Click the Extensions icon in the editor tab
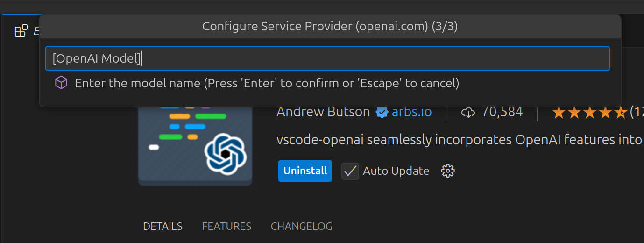Screen dimensions: 644x243 pyautogui.click(x=21, y=31)
